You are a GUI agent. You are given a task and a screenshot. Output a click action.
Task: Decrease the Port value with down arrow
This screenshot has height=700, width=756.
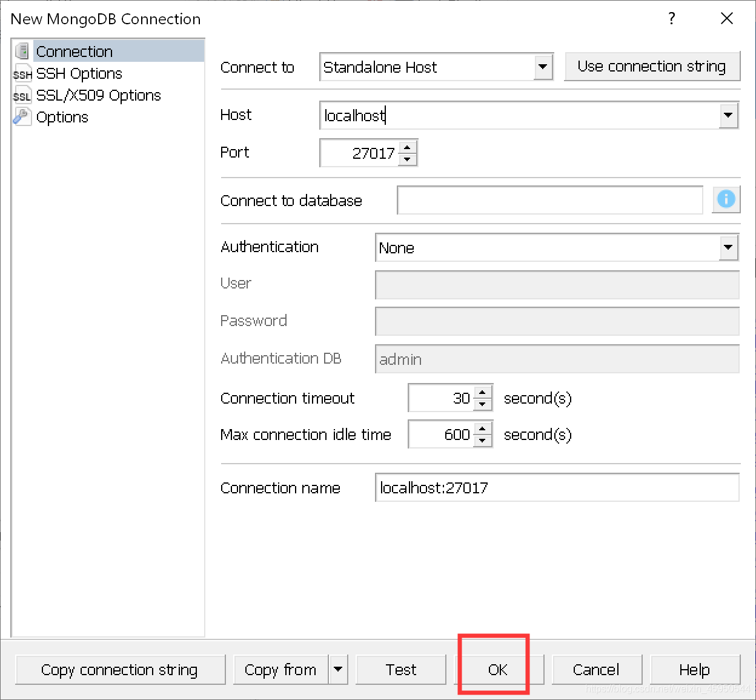coord(408,159)
